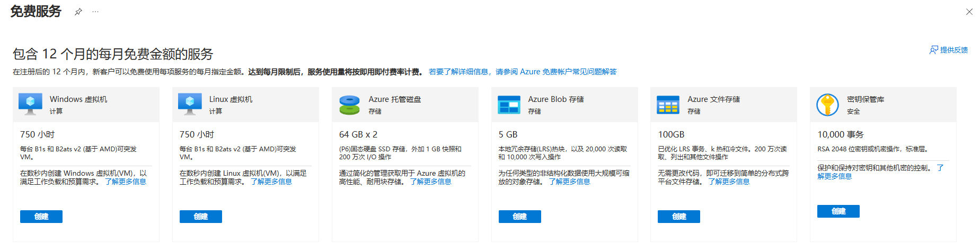
Task: Click 750 小时 on Linux 虚拟机 card
Action: pos(197,134)
